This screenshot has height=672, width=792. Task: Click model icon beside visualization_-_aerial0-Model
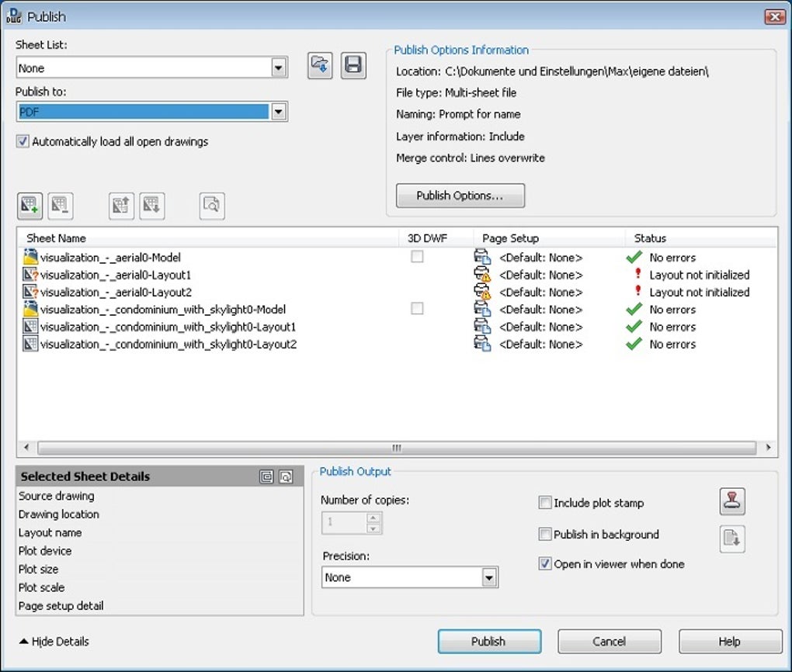tap(31, 257)
